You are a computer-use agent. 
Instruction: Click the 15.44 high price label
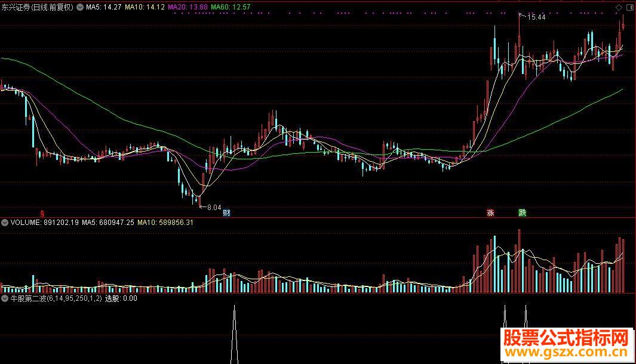pyautogui.click(x=536, y=17)
